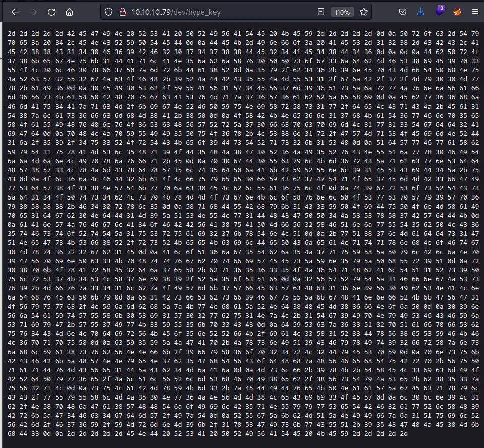Open the orange proxy extension icon
Viewport: 484px width, 448px height.
tap(457, 12)
